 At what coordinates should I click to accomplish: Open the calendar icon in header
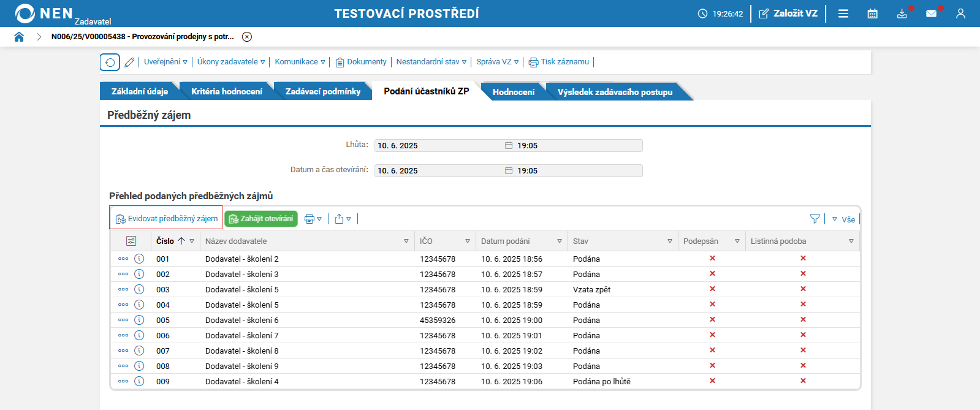[x=873, y=13]
